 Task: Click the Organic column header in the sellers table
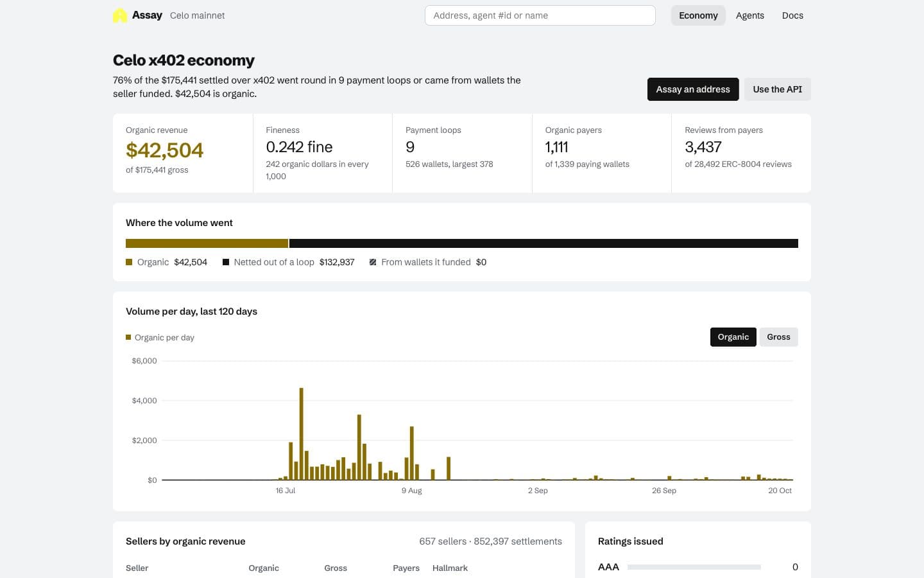tap(264, 568)
